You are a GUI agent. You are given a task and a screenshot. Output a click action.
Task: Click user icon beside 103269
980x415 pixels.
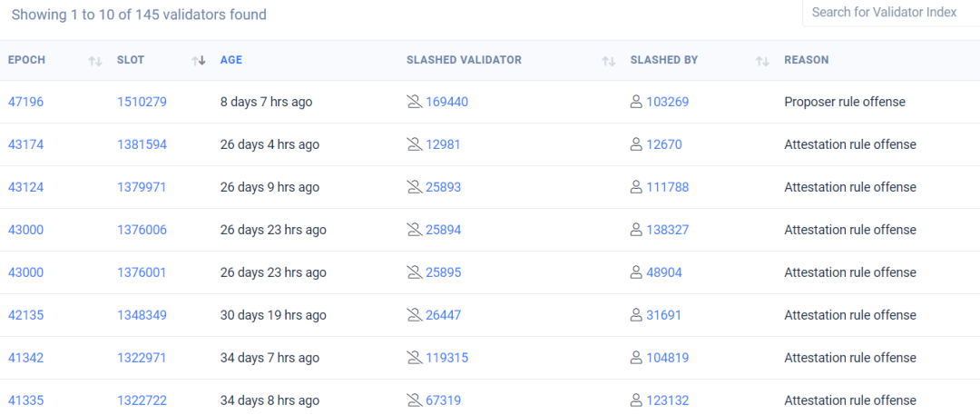point(636,102)
